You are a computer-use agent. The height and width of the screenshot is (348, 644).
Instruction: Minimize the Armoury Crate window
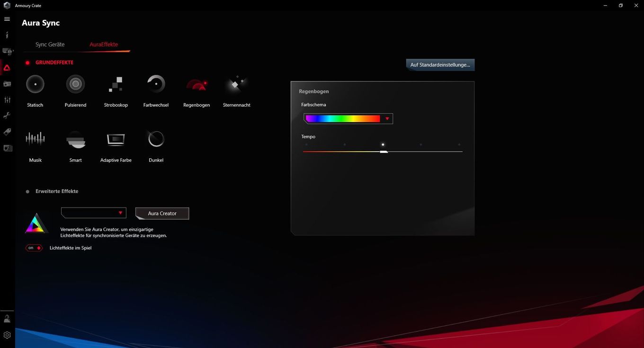pos(606,5)
